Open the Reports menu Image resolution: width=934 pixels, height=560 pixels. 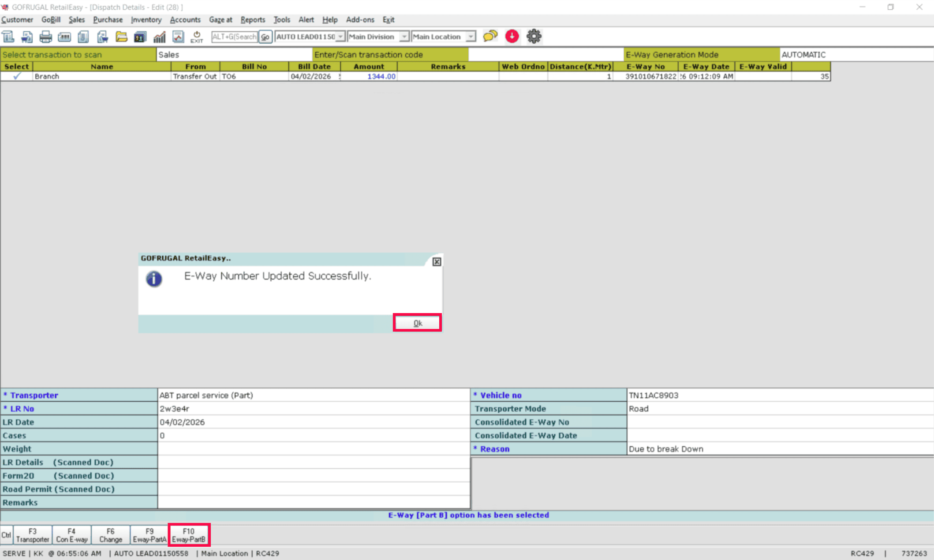(253, 20)
